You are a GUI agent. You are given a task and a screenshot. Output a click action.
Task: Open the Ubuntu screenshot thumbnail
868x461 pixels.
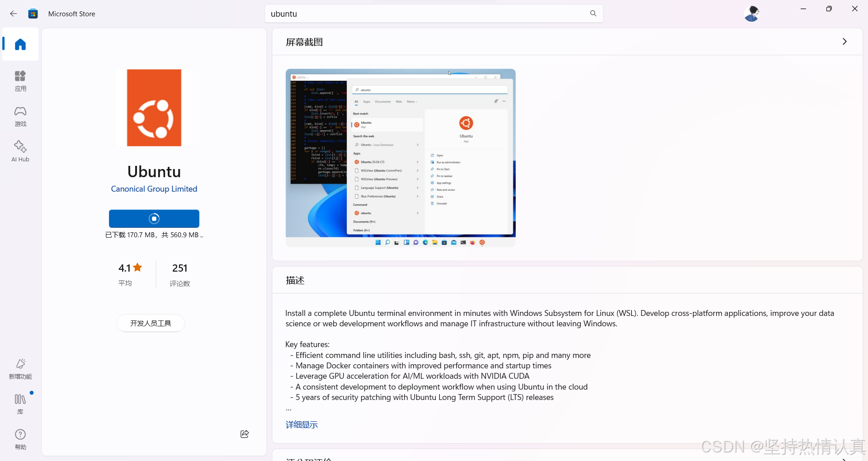point(401,158)
